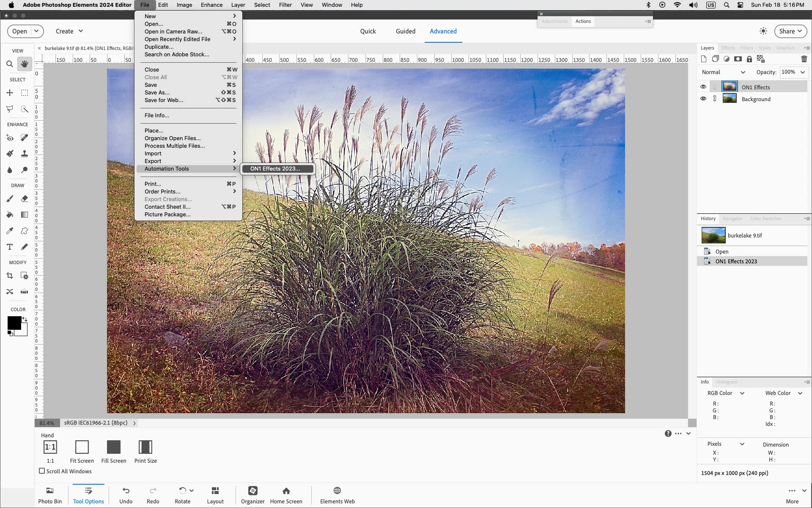This screenshot has height=508, width=812.
Task: Select the Horizontal Type tool
Action: point(9,247)
